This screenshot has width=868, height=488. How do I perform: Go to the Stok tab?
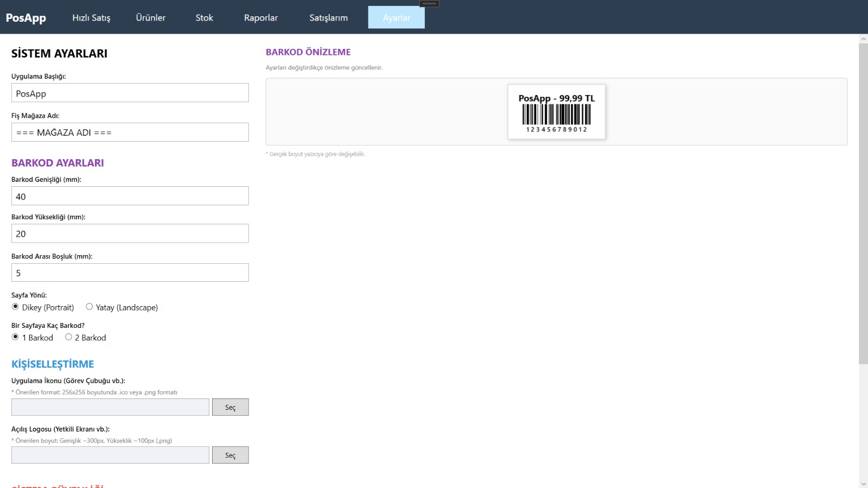click(x=204, y=18)
